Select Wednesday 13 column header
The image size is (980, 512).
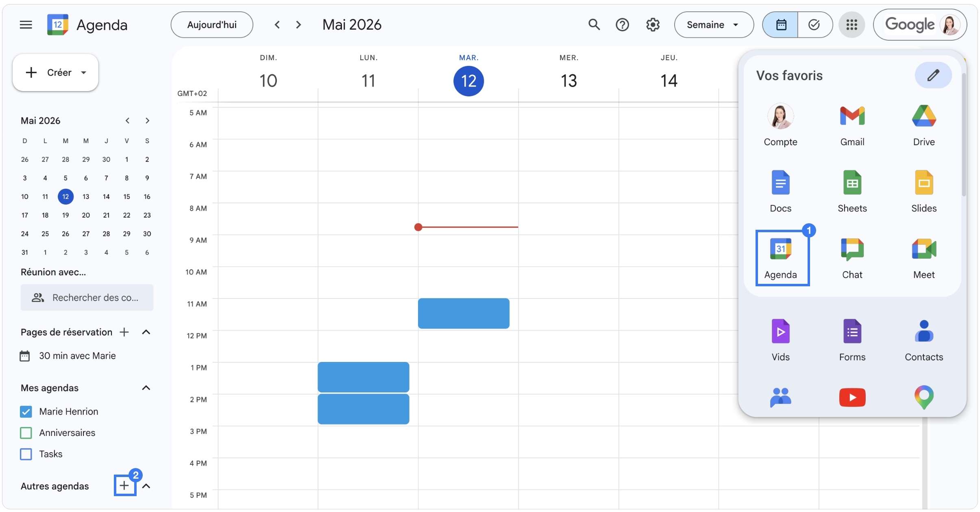(569, 81)
